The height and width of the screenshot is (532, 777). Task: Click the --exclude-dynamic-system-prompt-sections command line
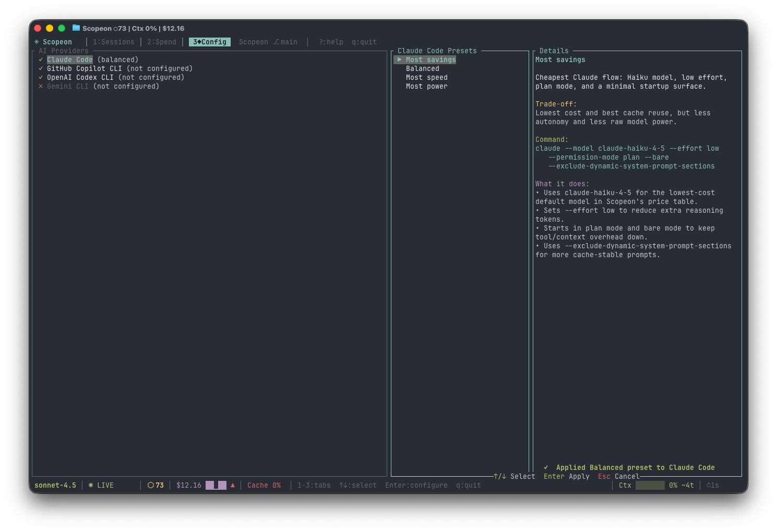click(x=631, y=166)
